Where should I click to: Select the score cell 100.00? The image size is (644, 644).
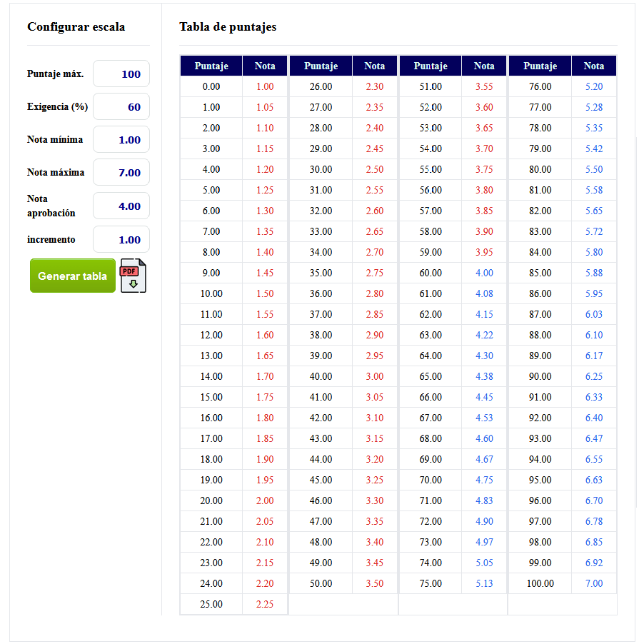[540, 583]
